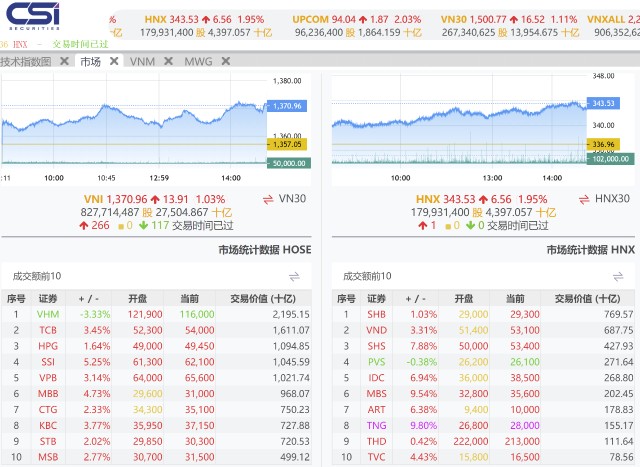Open SHB stock in HNX list
Screen dimensions: 640x467
pyautogui.click(x=376, y=314)
